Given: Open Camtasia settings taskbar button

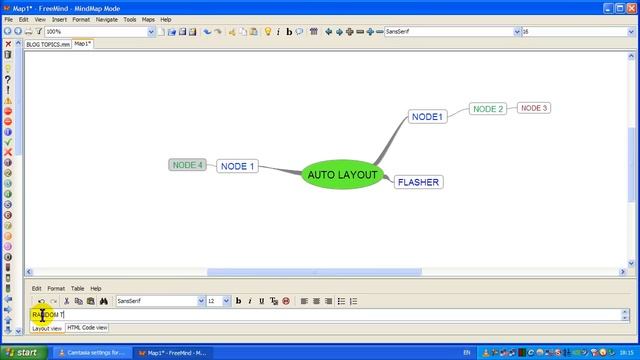Looking at the screenshot, I should [x=94, y=353].
